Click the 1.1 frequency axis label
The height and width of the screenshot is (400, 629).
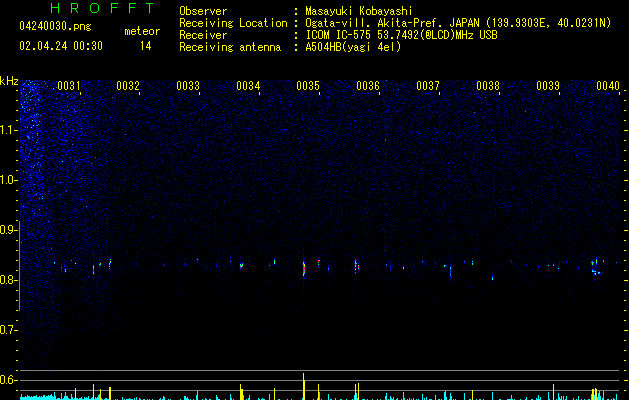(8, 130)
